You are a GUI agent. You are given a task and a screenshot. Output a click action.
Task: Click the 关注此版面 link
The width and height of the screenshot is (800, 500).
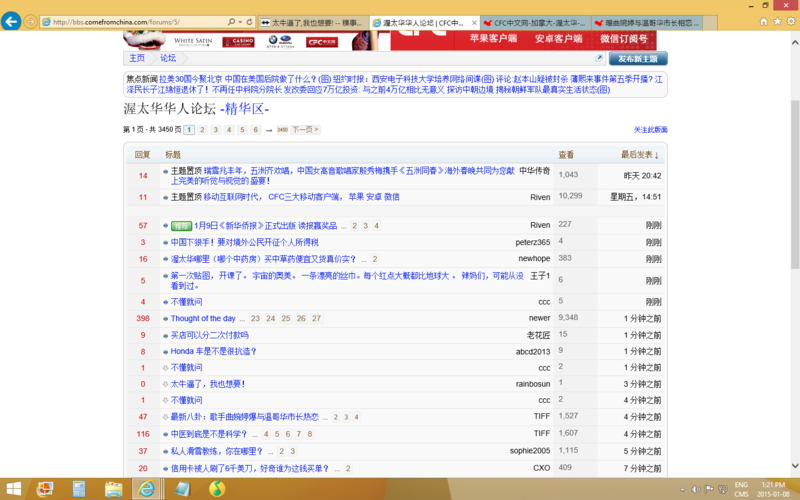click(x=650, y=130)
